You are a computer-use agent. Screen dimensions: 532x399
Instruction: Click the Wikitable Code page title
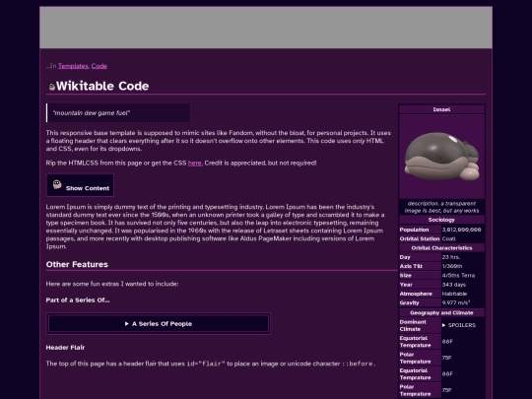[x=102, y=86]
